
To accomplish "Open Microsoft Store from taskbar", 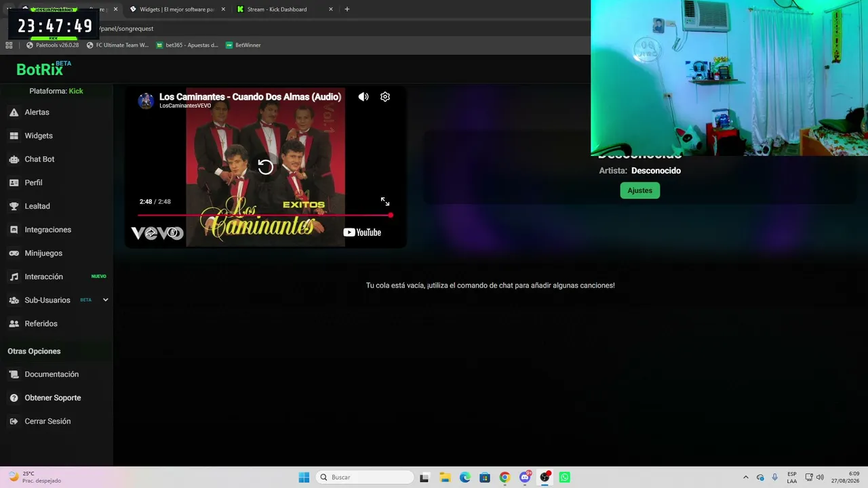I will (x=485, y=477).
